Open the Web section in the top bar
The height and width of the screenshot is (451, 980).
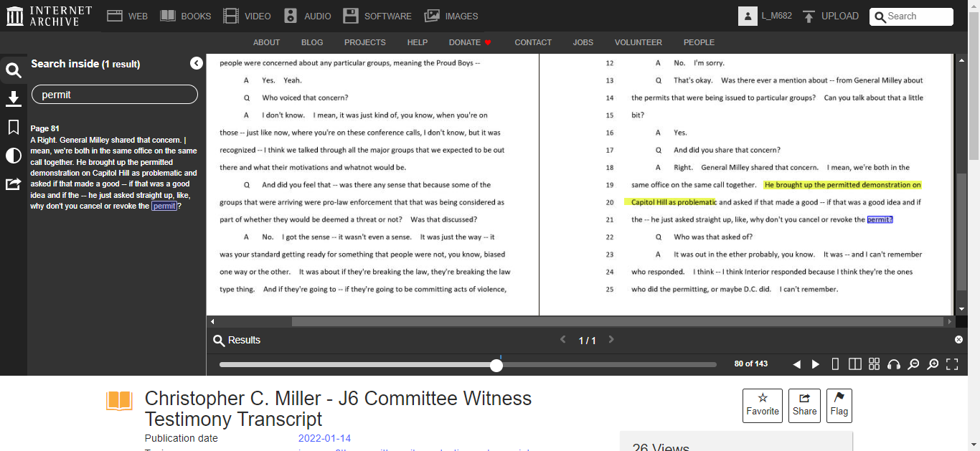click(127, 16)
